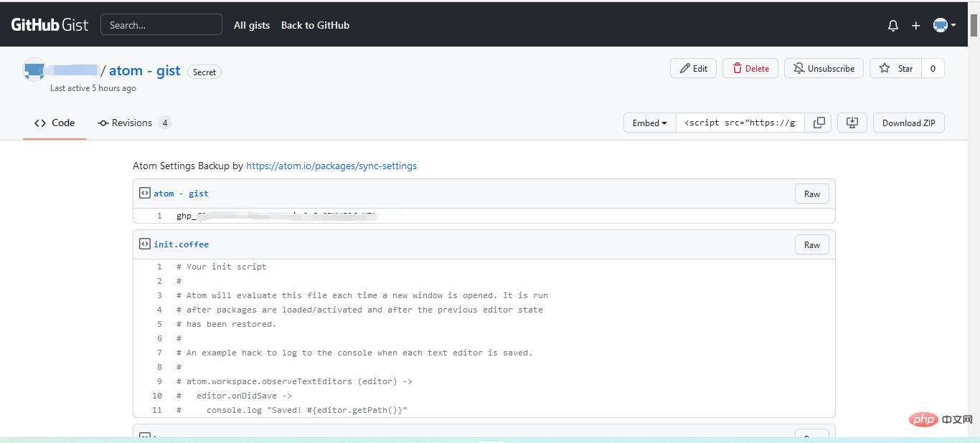Image resolution: width=980 pixels, height=443 pixels.
Task: Click the Edit button
Action: [x=693, y=68]
